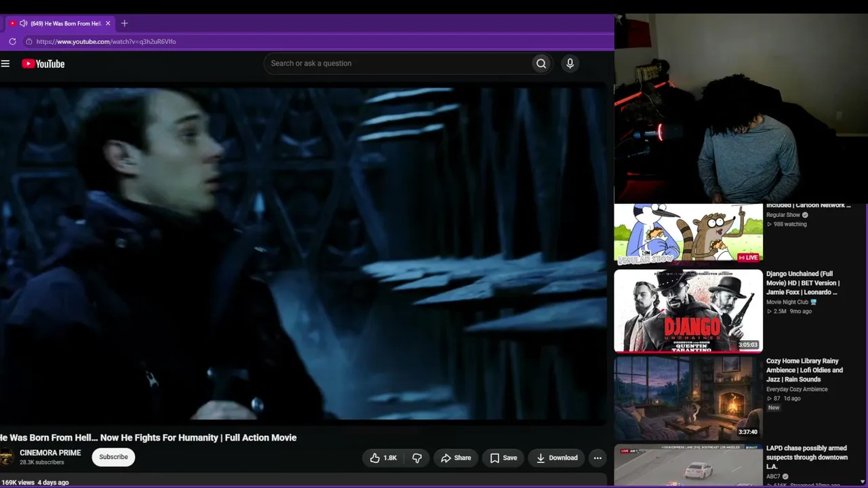The width and height of the screenshot is (868, 488).
Task: Open the more actions three-dot menu
Action: 597,458
